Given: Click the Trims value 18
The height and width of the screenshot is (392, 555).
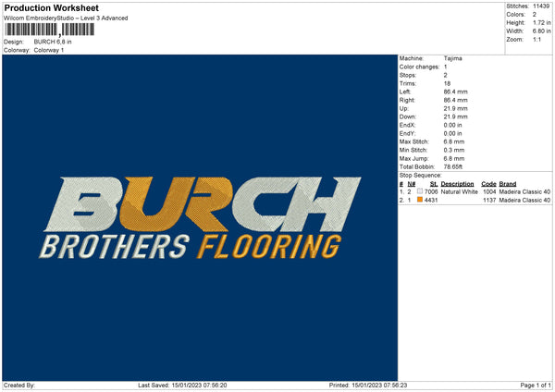Looking at the screenshot, I should (x=447, y=83).
